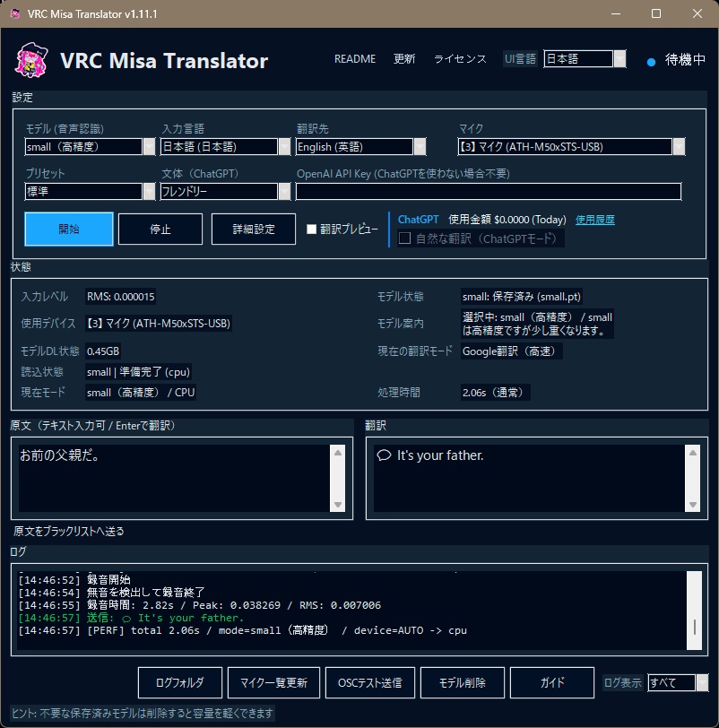The height and width of the screenshot is (728, 719).
Task: Click the small（高精度）/ CPU current mode value
Action: (x=141, y=393)
